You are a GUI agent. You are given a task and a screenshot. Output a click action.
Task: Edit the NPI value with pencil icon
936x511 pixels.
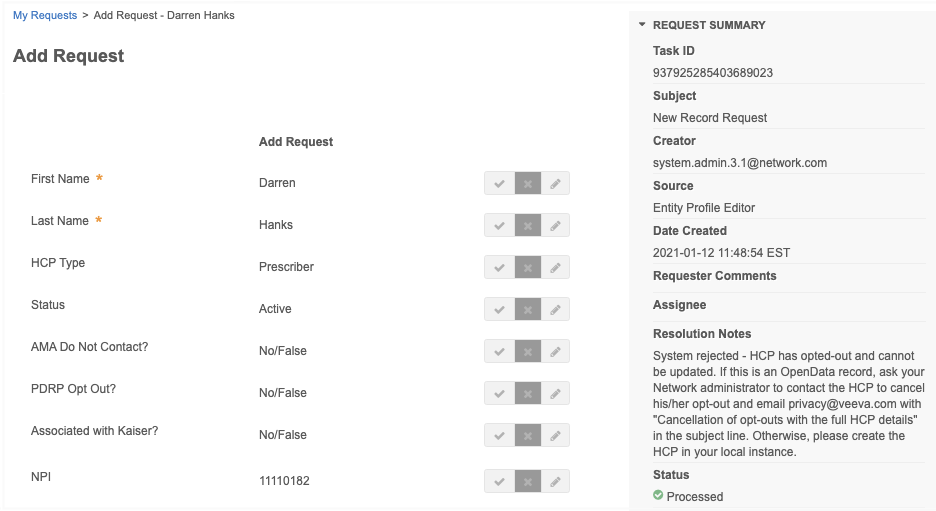555,482
